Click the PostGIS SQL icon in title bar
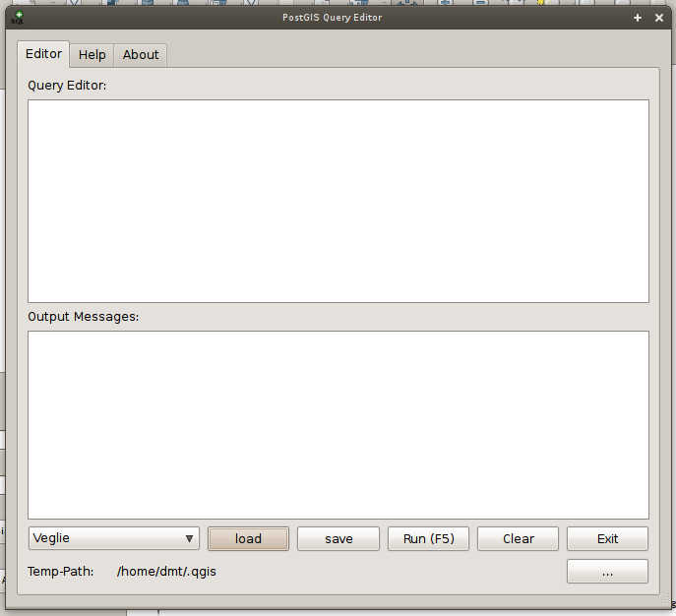Screen dimensions: 676x616 [x=18, y=18]
